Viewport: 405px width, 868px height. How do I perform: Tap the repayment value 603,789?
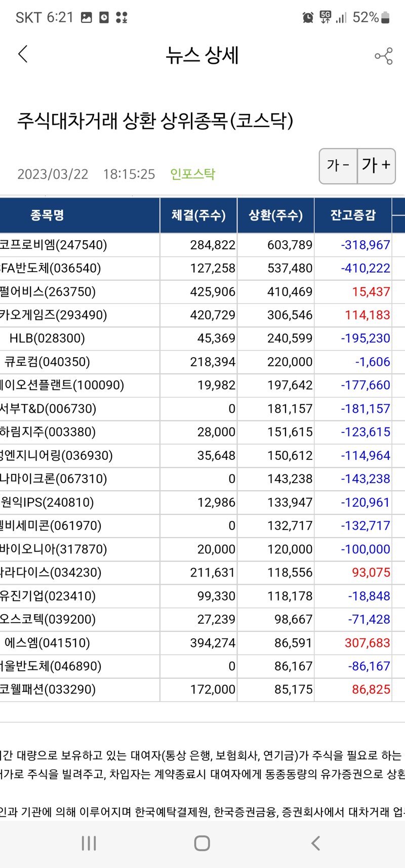click(x=290, y=245)
